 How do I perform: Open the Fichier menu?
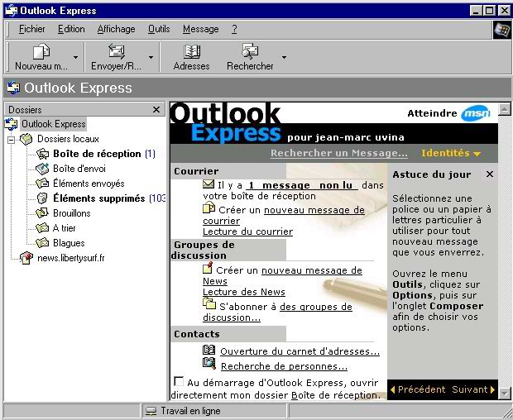31,29
